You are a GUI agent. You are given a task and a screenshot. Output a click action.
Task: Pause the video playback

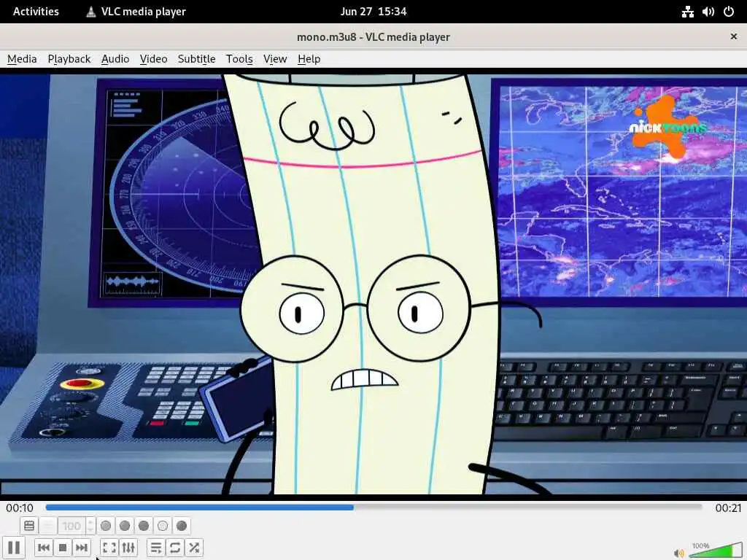[x=14, y=547]
